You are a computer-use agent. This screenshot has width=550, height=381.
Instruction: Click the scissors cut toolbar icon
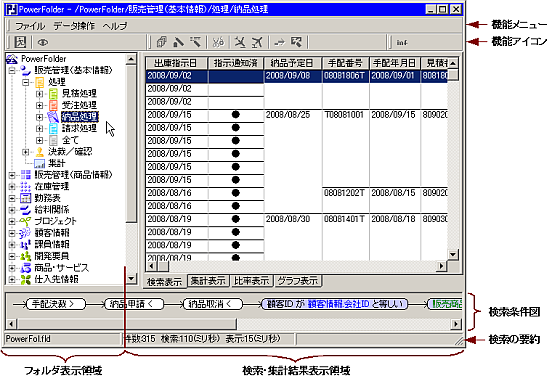coord(218,42)
